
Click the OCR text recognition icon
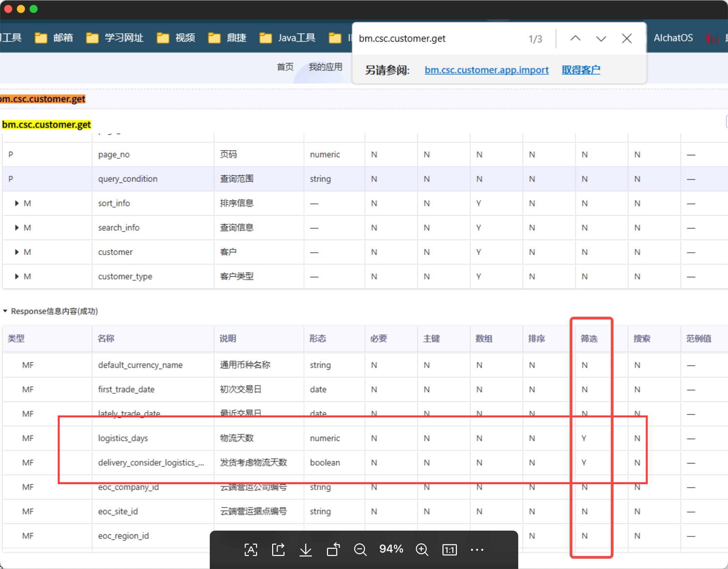(251, 549)
